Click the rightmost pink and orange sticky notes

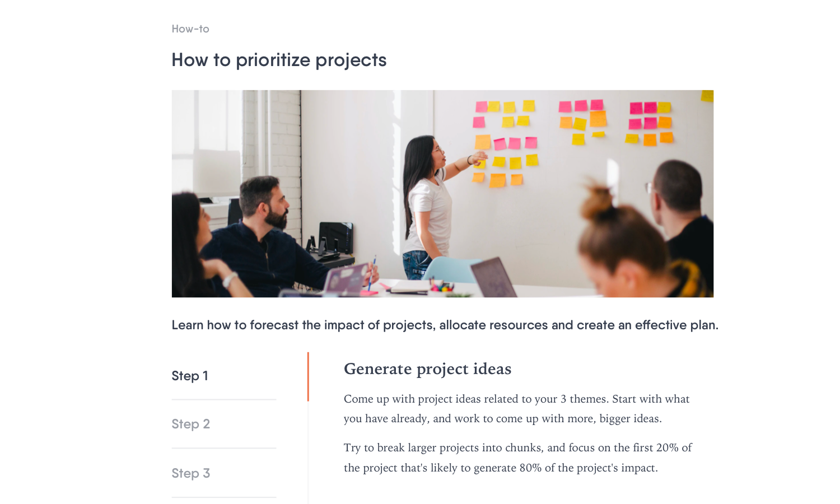pos(650,123)
